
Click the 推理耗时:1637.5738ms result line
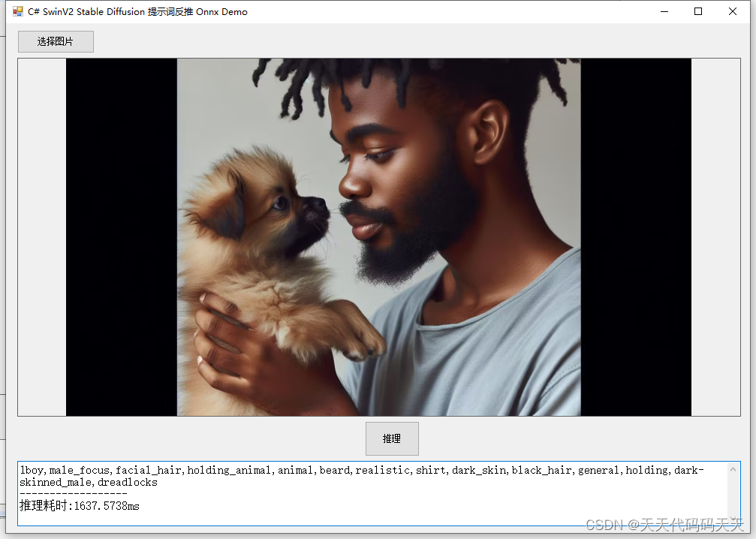coord(80,506)
